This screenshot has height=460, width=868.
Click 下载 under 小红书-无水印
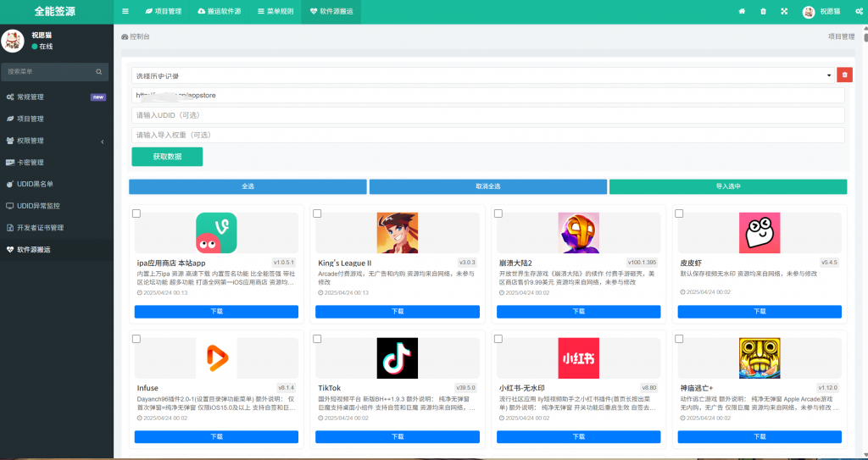click(x=578, y=437)
